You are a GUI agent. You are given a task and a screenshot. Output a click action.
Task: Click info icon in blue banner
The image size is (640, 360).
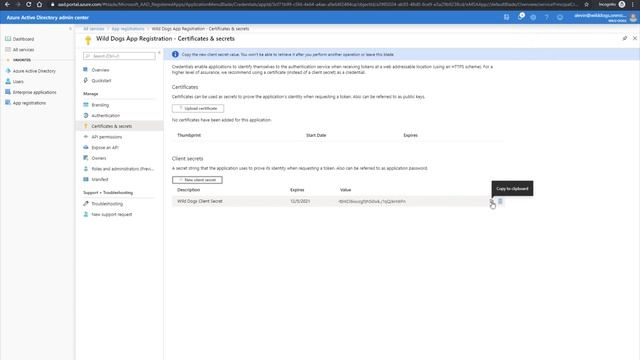coord(175,54)
